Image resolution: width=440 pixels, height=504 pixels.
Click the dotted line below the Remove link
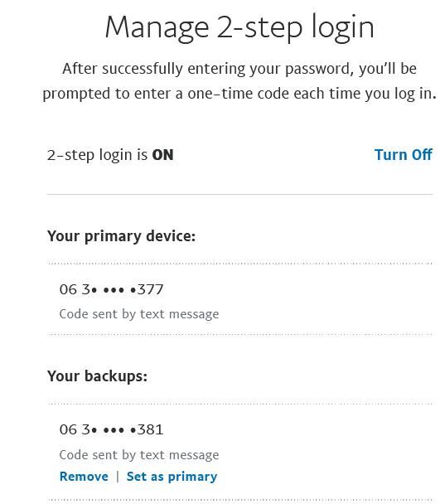click(239, 500)
